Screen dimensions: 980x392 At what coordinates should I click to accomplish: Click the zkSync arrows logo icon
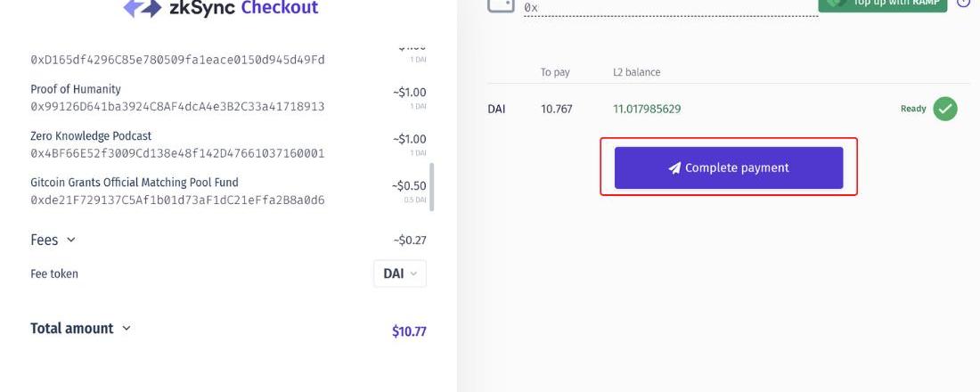click(142, 8)
